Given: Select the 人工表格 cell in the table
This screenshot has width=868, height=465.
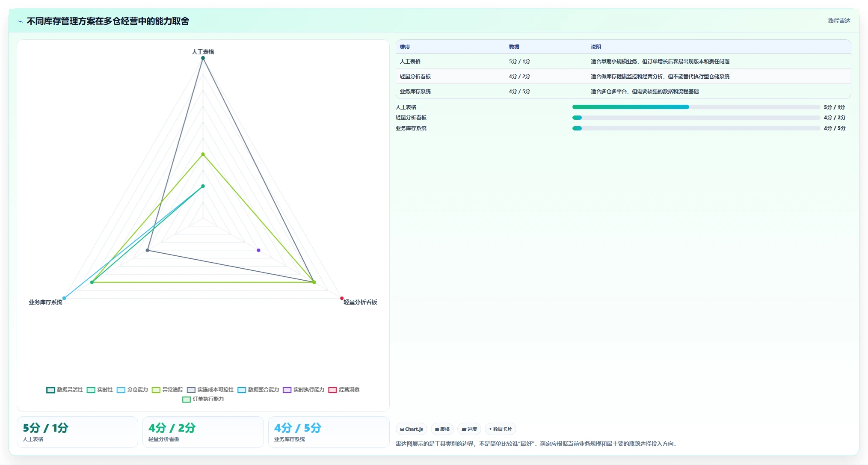Looking at the screenshot, I should coord(410,62).
